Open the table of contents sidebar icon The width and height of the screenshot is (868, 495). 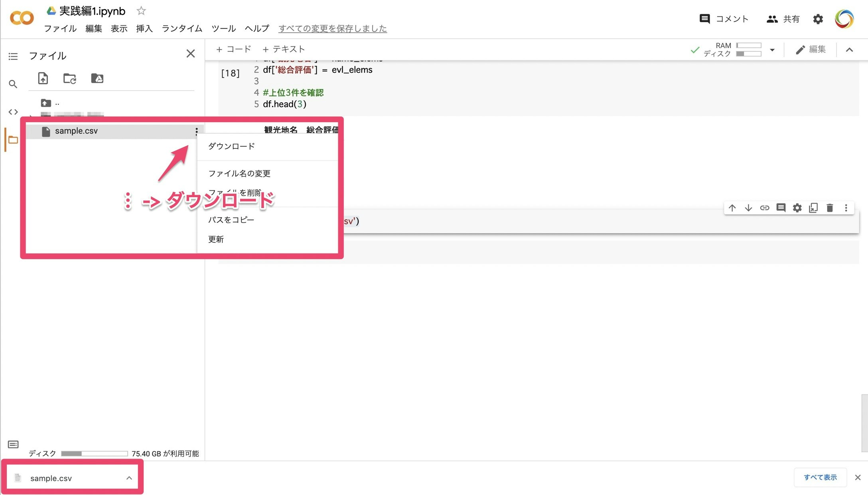[x=13, y=56]
